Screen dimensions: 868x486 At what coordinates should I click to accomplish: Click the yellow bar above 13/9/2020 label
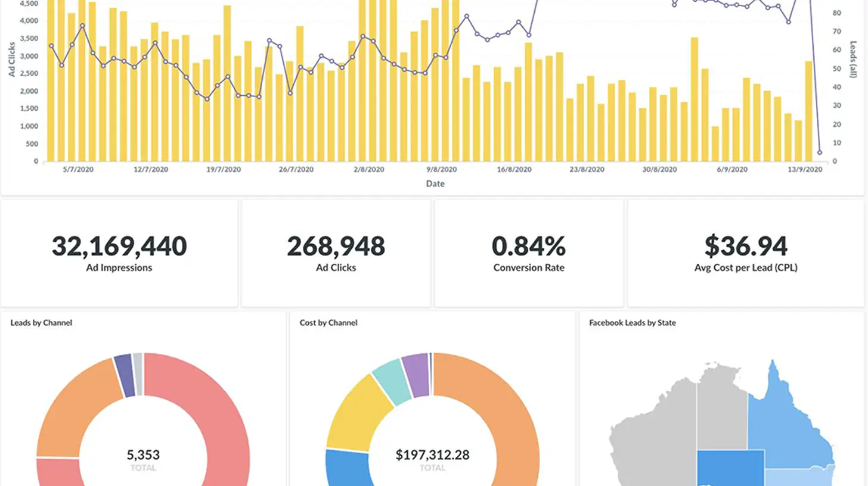809,111
